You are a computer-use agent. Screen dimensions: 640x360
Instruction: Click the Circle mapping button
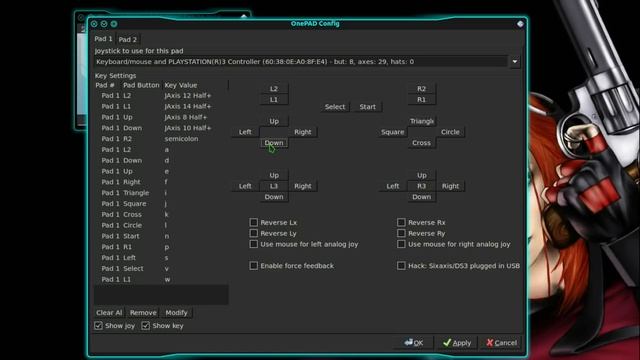[450, 132]
